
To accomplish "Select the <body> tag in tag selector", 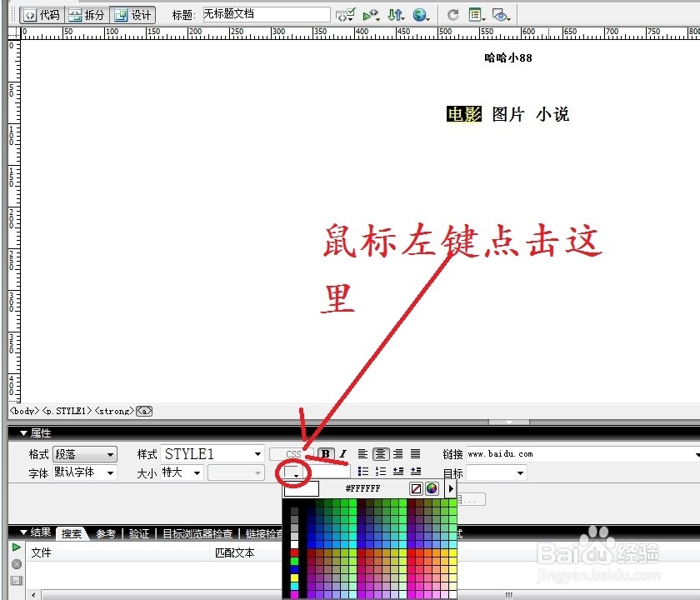I will pos(24,411).
